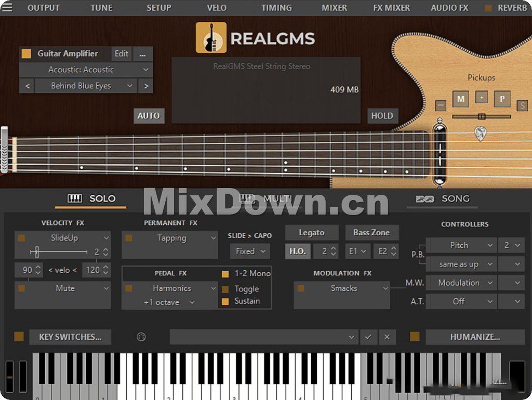Viewport: 532px width, 400px height.
Task: Open the Modulation wheel dropdown
Action: 462,283
